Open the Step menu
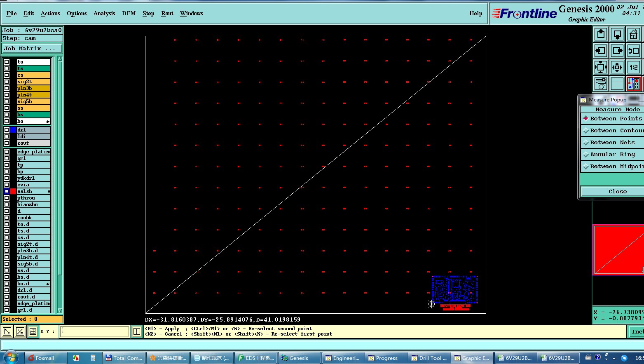Viewport: 644px width, 364px height. tap(148, 13)
